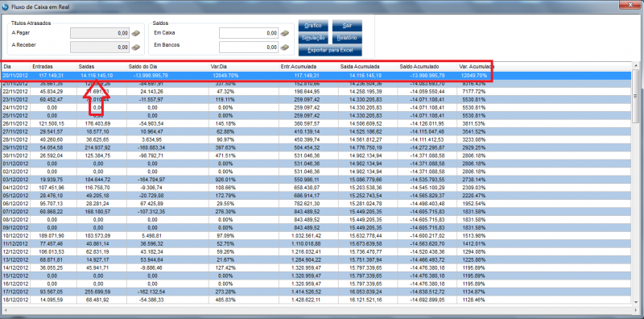
Task: Select the 20/11/2012 row
Action: coord(316,76)
